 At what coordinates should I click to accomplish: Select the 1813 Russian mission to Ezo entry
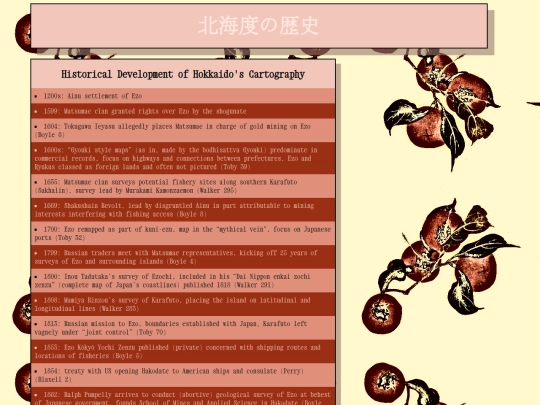coord(183,328)
